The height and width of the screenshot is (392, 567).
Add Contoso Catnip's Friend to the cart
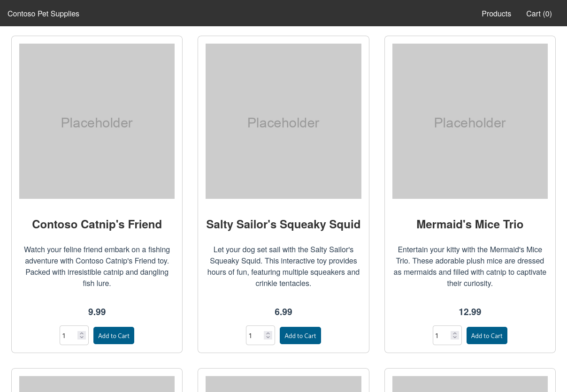click(114, 335)
